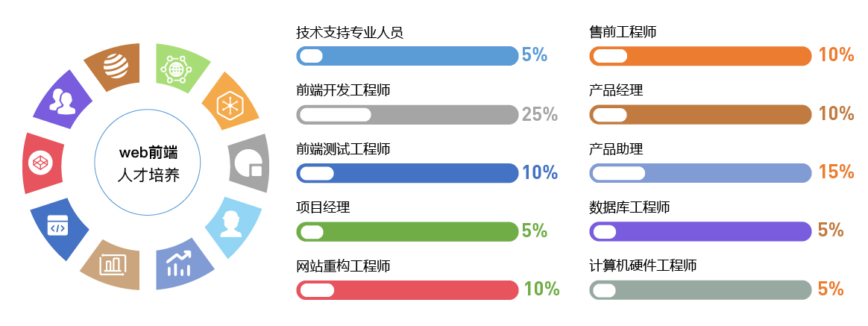Click the 售前工程师 label
This screenshot has width=868, height=326.
pyautogui.click(x=623, y=32)
